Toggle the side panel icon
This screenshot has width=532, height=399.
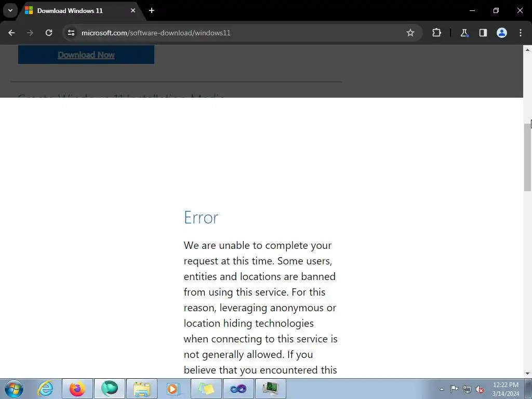click(x=483, y=33)
